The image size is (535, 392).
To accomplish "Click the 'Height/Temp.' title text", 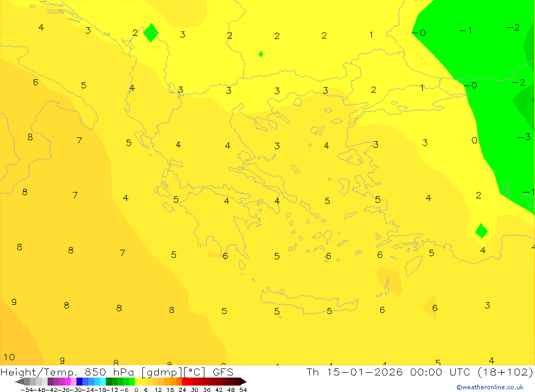I will pos(39,372).
